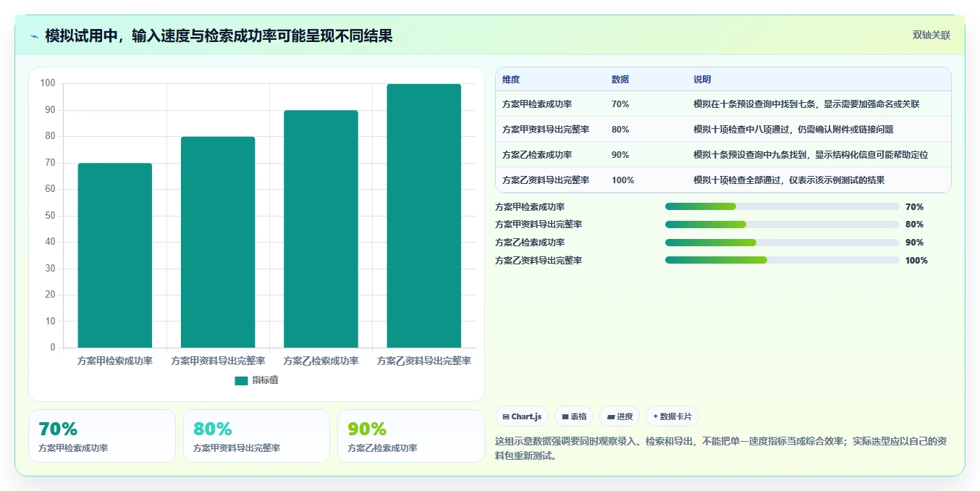The height and width of the screenshot is (491, 980).
Task: Click the 双轴关联 label in header
Action: pos(931,35)
